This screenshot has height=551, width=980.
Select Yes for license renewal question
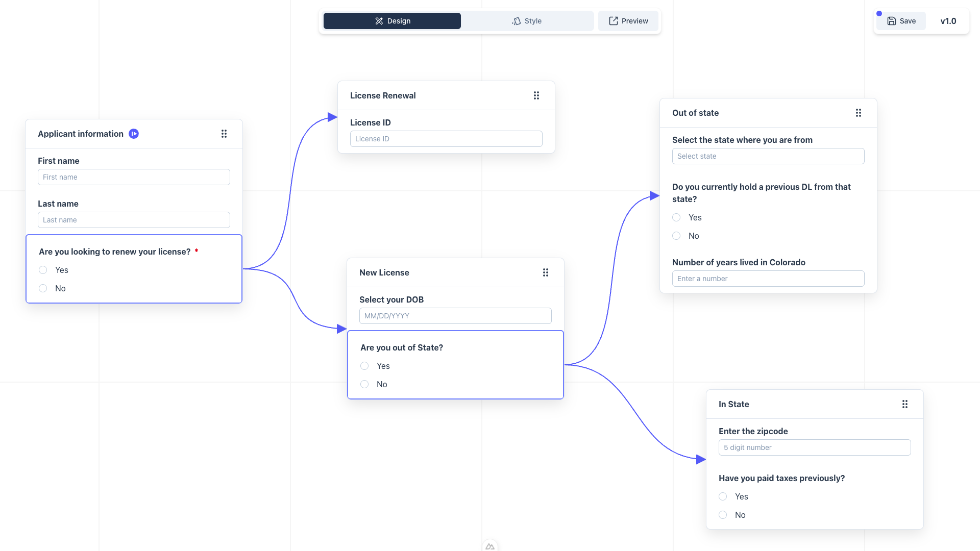43,270
